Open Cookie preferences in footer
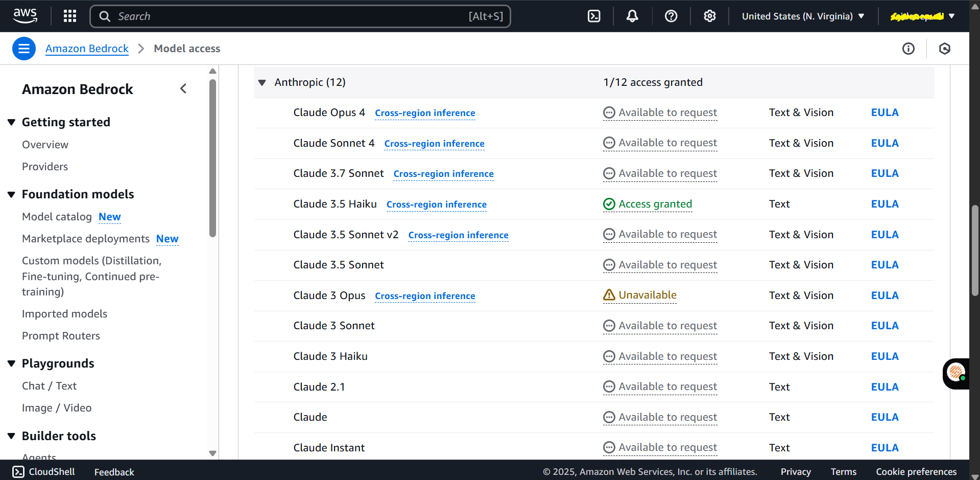 [x=916, y=472]
